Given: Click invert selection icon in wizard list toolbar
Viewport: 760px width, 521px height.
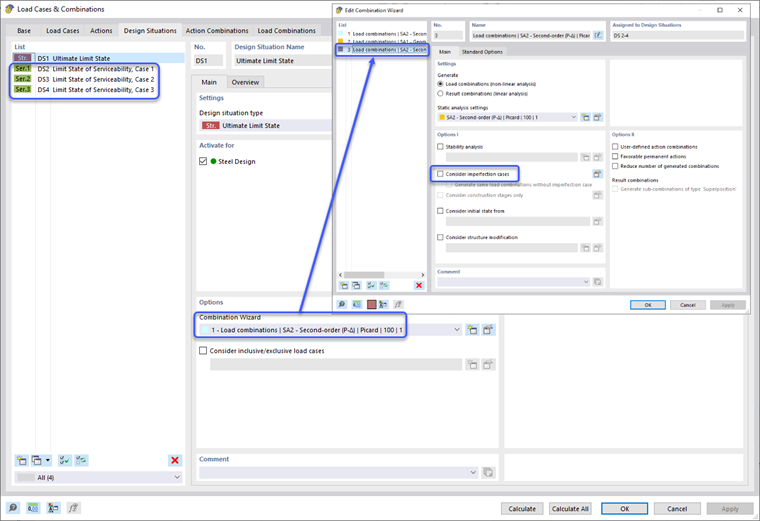Looking at the screenshot, I should tap(384, 285).
